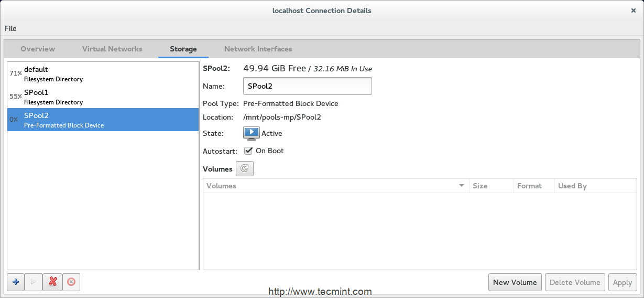Click the pool Name text field
This screenshot has width=644, height=298.
click(308, 86)
